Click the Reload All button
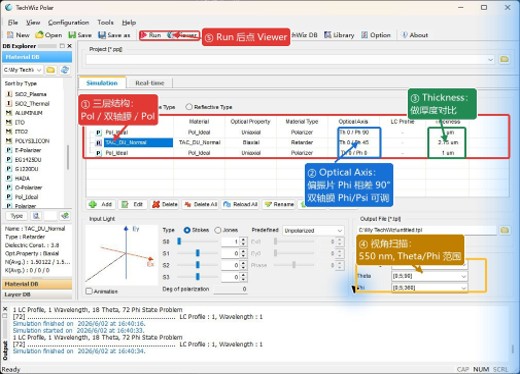Viewport: 520px width, 374px height. (x=240, y=204)
